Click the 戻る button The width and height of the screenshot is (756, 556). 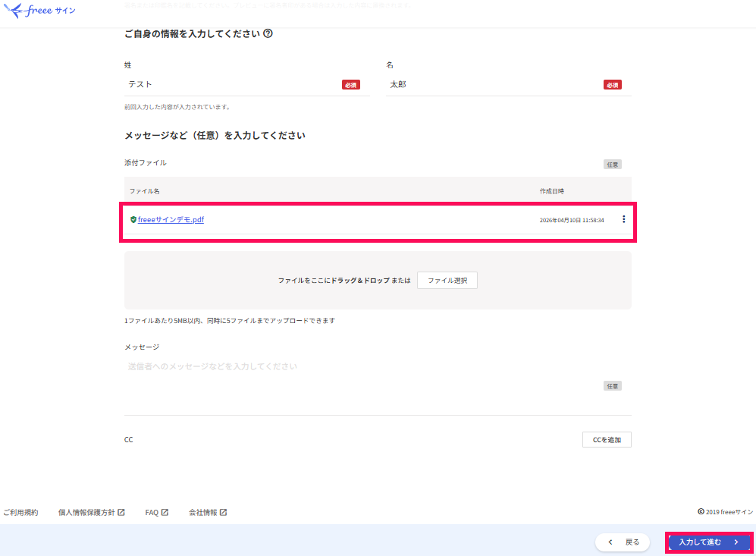click(623, 542)
